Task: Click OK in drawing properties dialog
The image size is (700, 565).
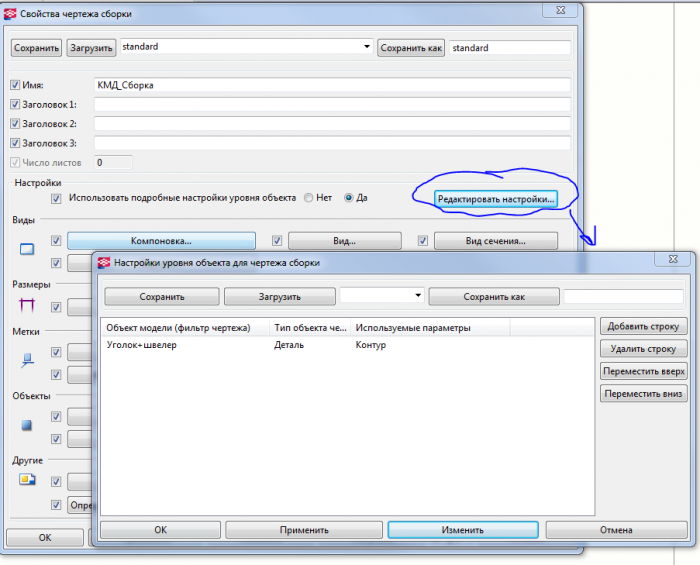Action: [45, 537]
